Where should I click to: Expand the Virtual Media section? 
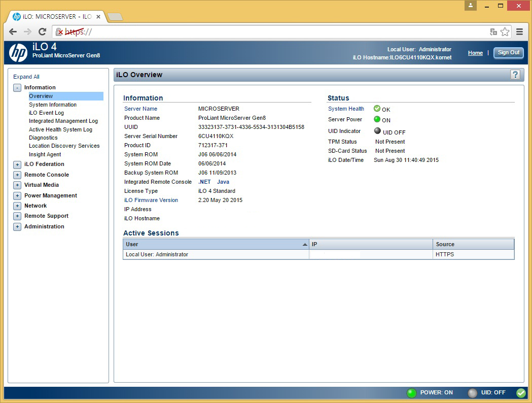pyautogui.click(x=17, y=185)
